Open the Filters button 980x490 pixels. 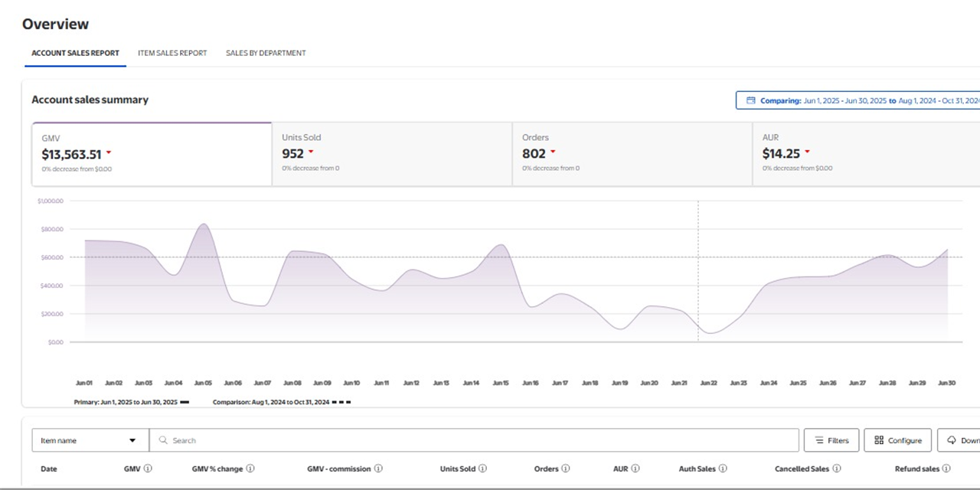click(831, 440)
